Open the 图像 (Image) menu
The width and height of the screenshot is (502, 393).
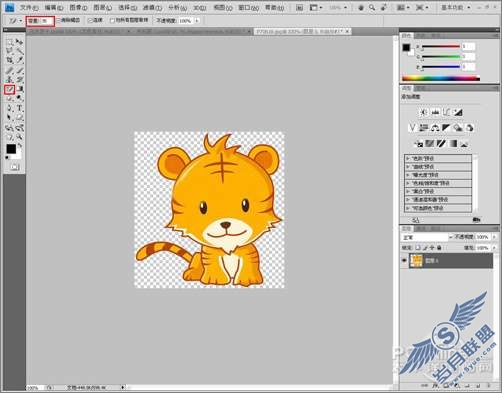78,7
